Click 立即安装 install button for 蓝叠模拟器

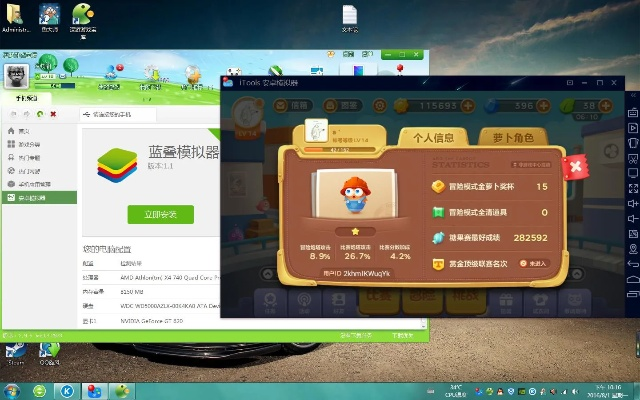pyautogui.click(x=160, y=214)
